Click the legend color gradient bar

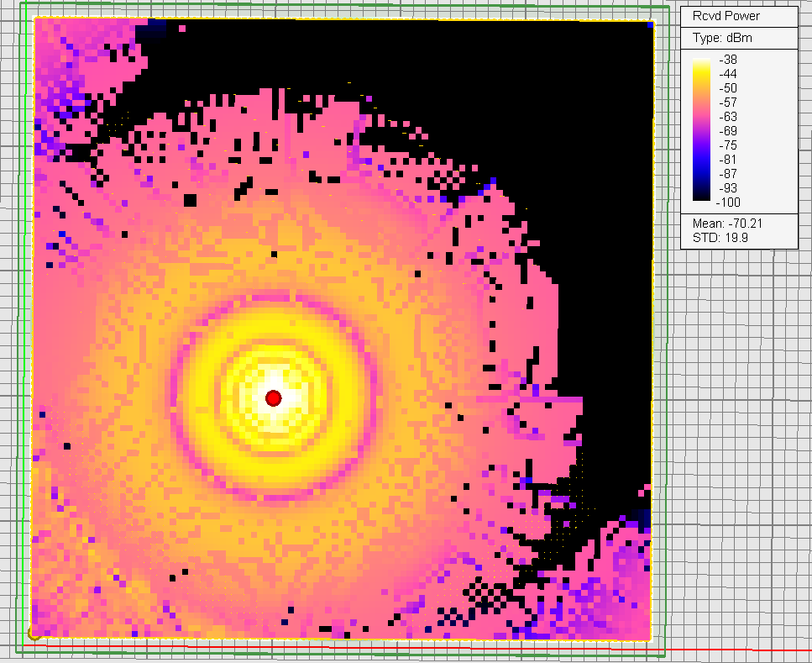coord(705,130)
